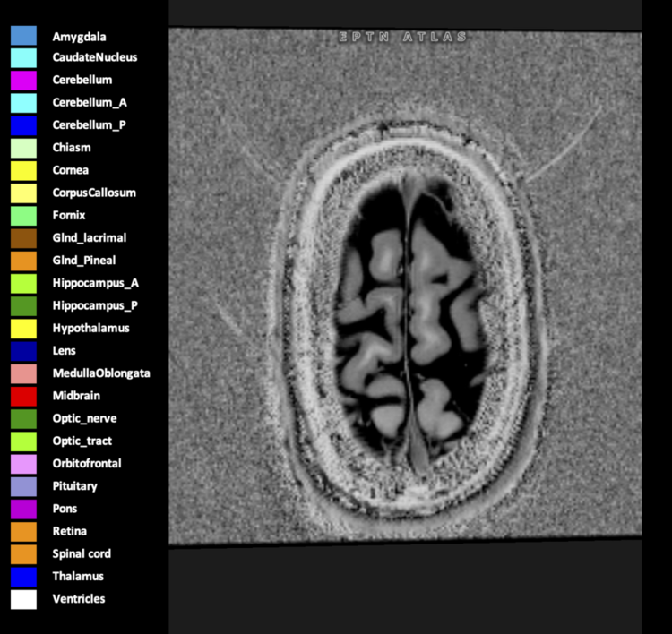This screenshot has height=634, width=672.
Task: Click the Thalamus label
Action: point(78,576)
